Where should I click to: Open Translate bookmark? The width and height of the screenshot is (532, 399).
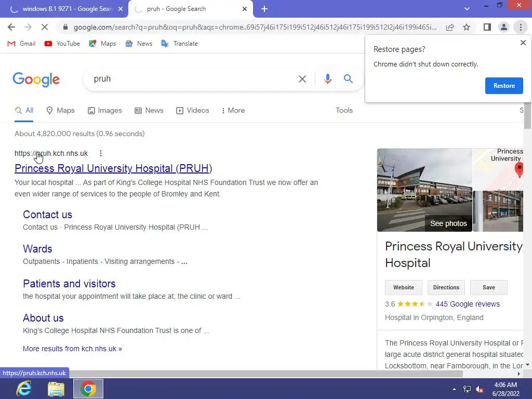[x=179, y=44]
